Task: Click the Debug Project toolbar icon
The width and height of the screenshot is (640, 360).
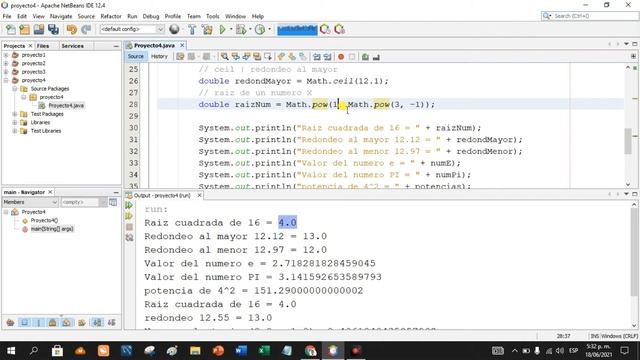Action: pos(240,29)
